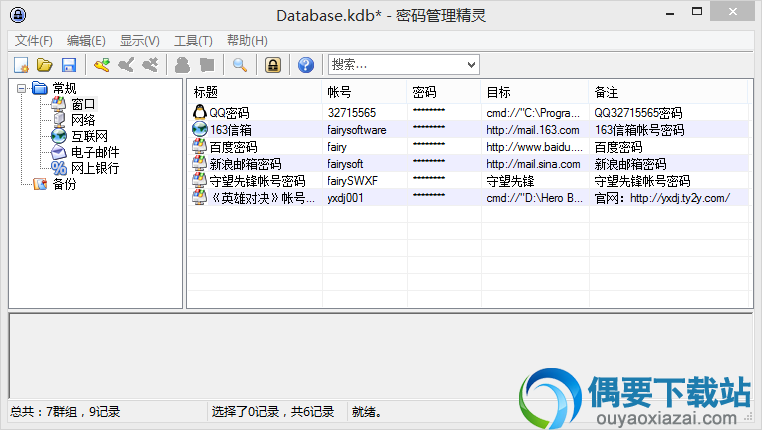This screenshot has width=762, height=430.
Task: Select the 窗口 group in tree
Action: pyautogui.click(x=83, y=104)
